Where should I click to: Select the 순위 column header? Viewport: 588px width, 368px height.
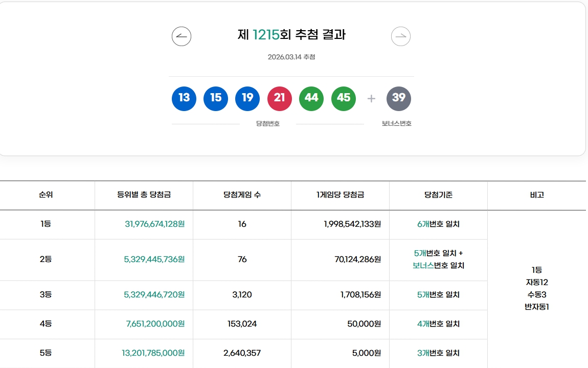(47, 195)
